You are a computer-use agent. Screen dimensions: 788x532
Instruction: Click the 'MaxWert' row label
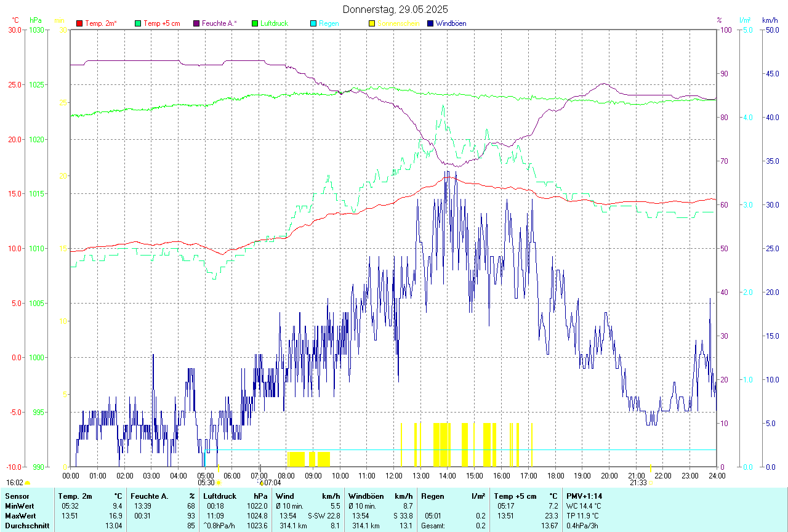point(20,516)
